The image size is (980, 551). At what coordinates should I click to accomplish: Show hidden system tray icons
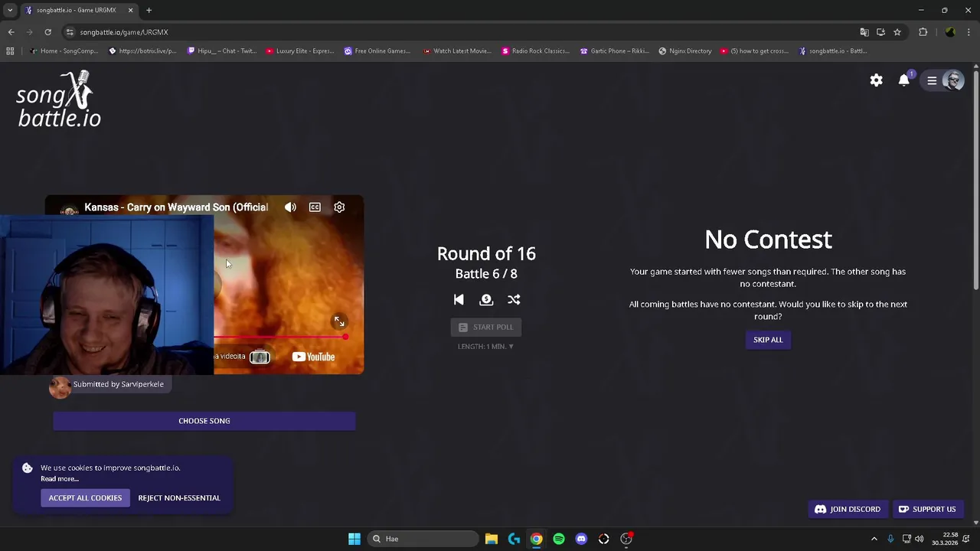click(x=874, y=539)
